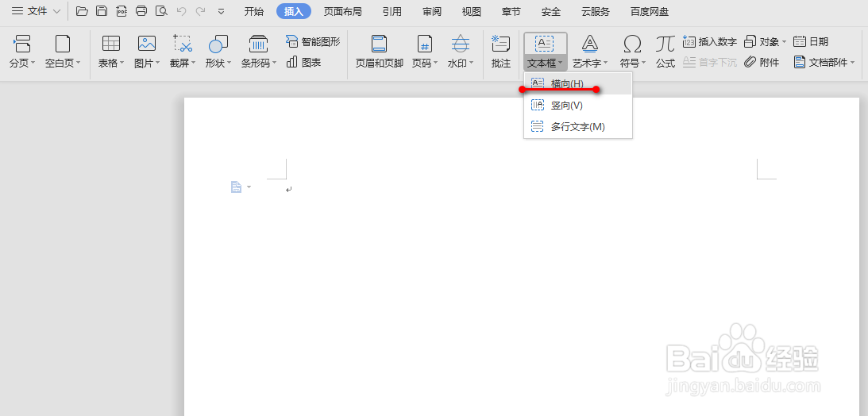This screenshot has height=416, width=868.
Task: Select the 插入 tab
Action: click(x=294, y=12)
